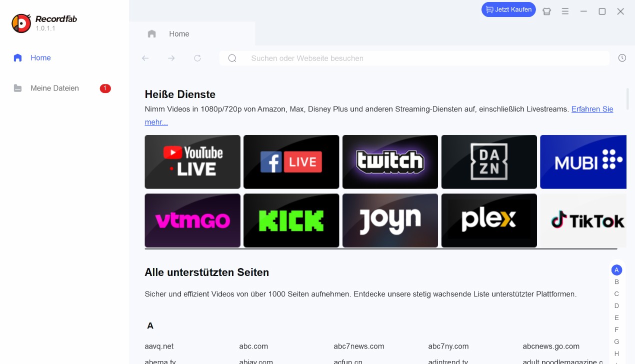
Task: Click the search magnifier icon
Action: [x=232, y=58]
